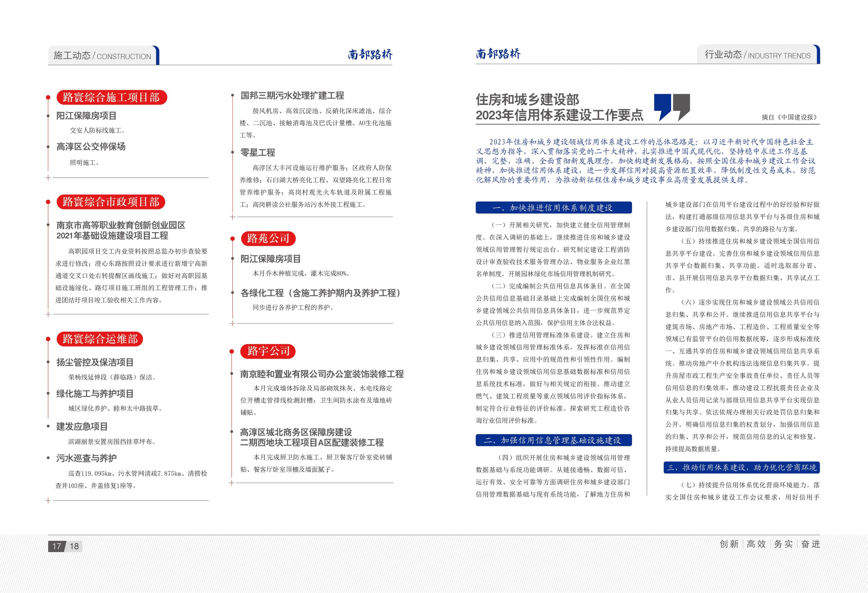Click the red bullet beside 路寰综合运维部
868x593 pixels.
coord(48,339)
